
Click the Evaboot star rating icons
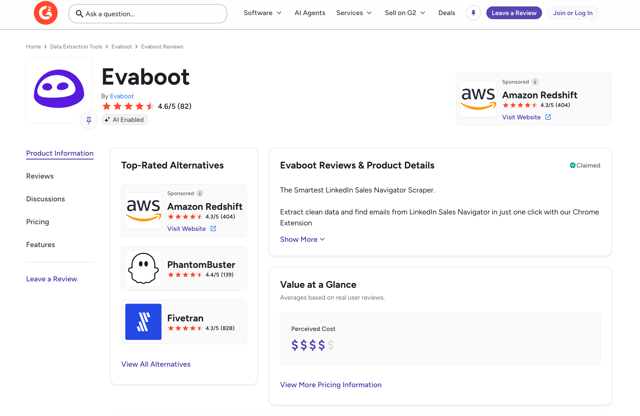(128, 107)
